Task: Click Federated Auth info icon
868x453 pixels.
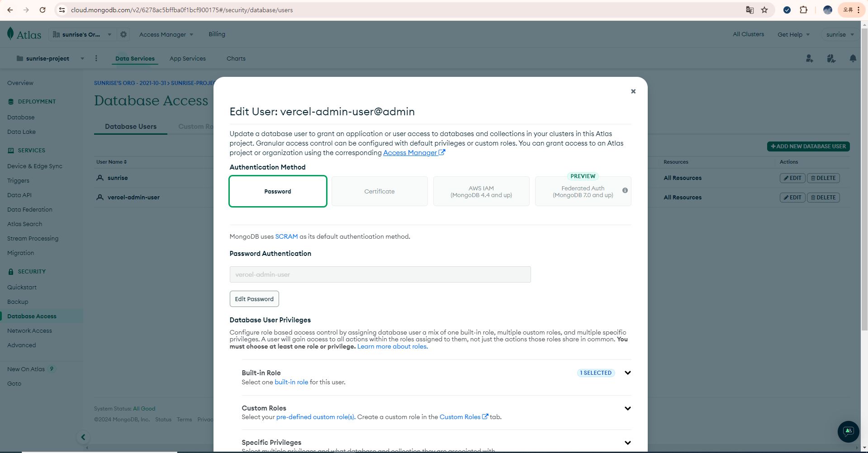Action: (x=625, y=190)
